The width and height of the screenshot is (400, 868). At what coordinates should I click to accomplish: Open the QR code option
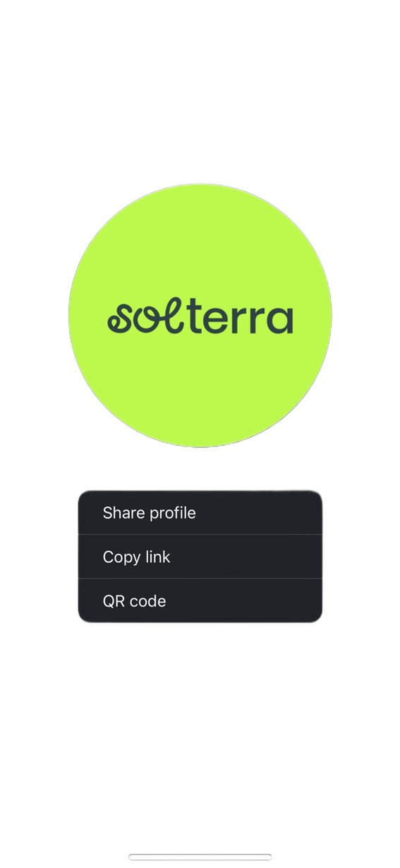tap(200, 601)
